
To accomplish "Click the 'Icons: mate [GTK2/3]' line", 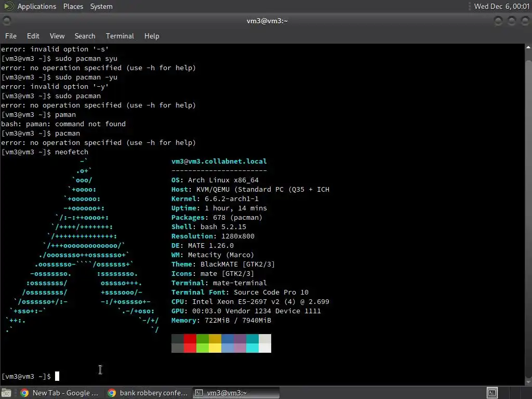I will click(x=212, y=274).
